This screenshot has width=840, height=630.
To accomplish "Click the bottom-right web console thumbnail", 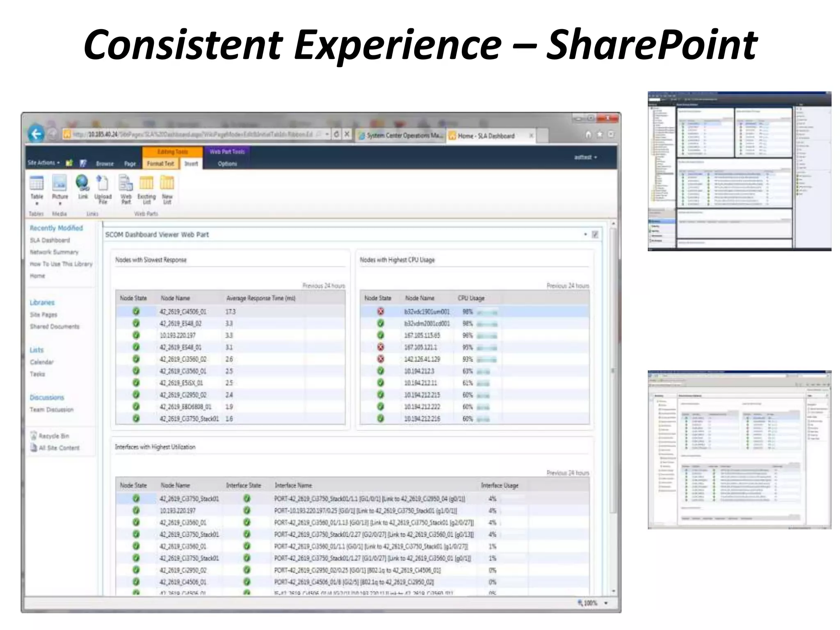I will (740, 450).
